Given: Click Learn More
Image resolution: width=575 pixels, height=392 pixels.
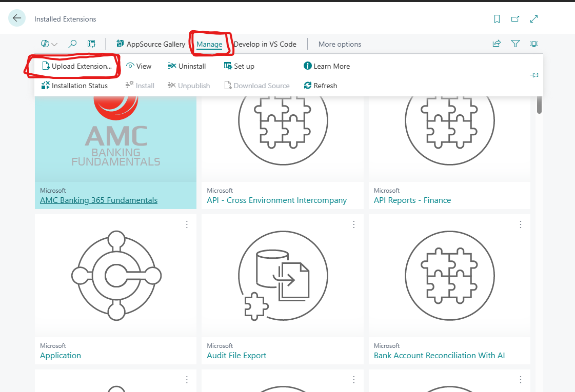Looking at the screenshot, I should click(x=327, y=66).
